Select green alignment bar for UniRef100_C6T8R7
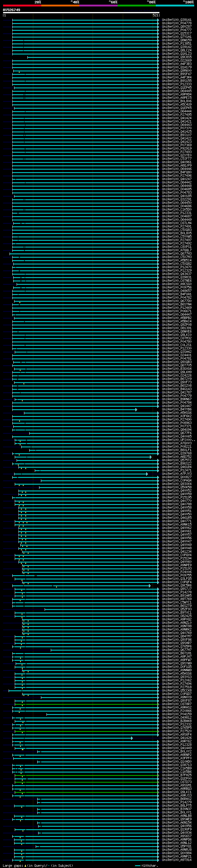 click(87, 704)
